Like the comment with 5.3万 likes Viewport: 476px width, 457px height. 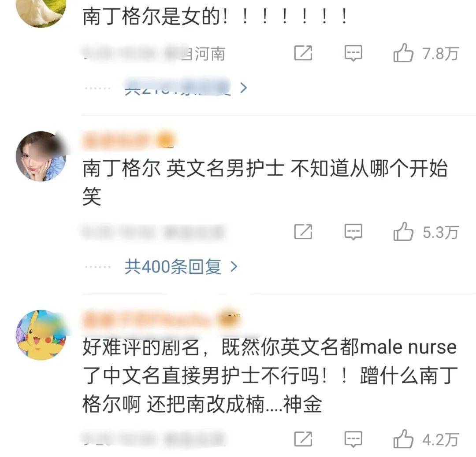pyautogui.click(x=403, y=232)
